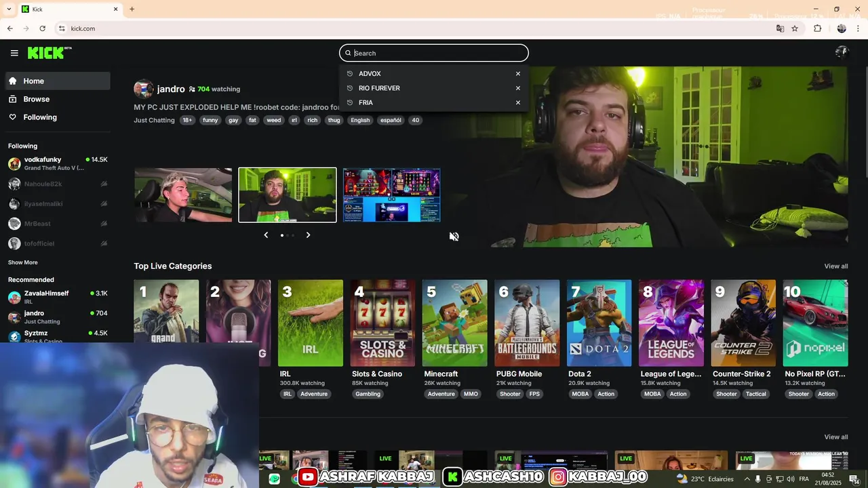Remove ADVOX from search history
The width and height of the screenshot is (868, 488).
518,74
